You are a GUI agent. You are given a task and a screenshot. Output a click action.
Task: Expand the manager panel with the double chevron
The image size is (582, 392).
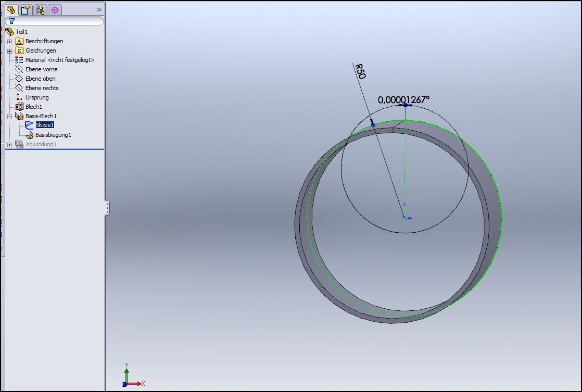click(99, 10)
